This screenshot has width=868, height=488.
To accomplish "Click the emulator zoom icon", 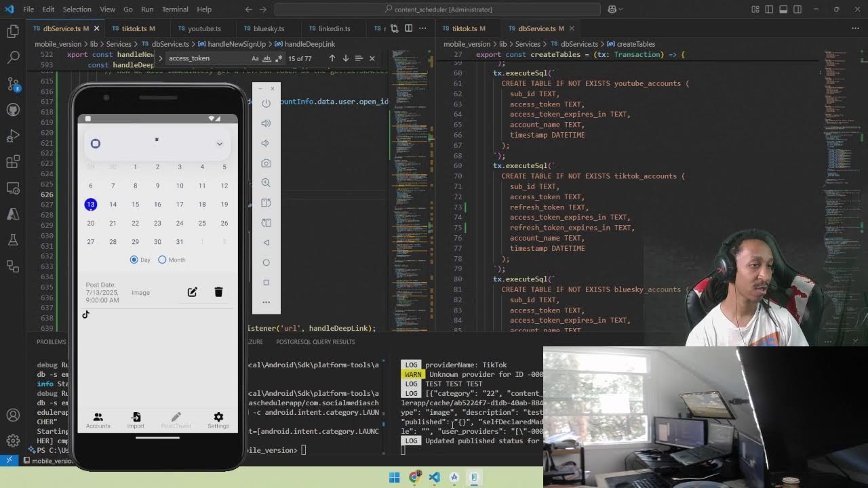I will [x=266, y=183].
